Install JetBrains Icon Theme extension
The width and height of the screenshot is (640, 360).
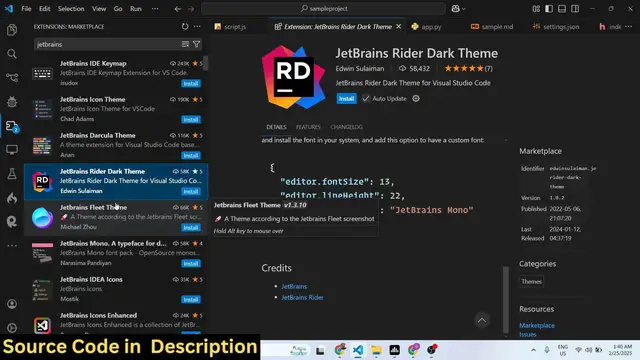click(x=191, y=120)
